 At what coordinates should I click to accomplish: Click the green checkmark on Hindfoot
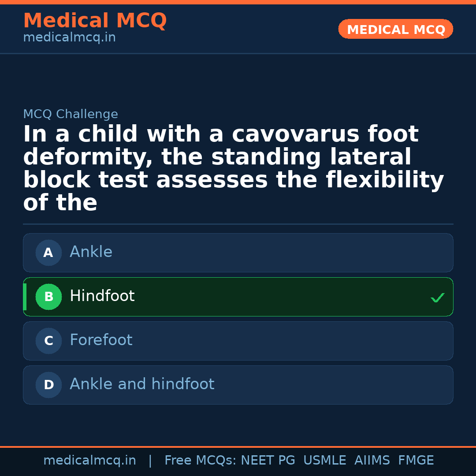[x=437, y=298]
